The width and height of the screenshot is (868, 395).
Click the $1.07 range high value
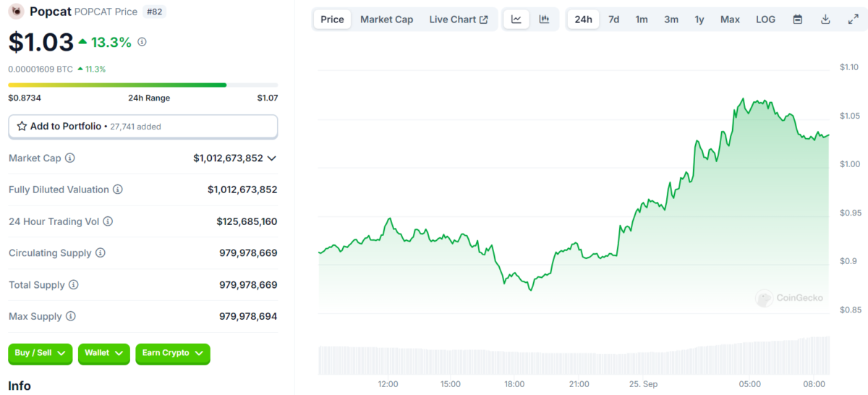268,98
